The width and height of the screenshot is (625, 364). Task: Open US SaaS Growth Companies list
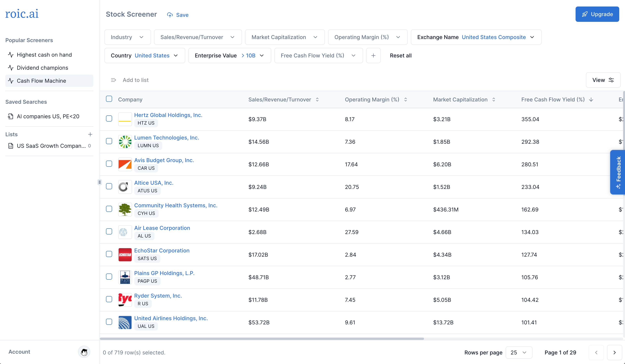49,146
